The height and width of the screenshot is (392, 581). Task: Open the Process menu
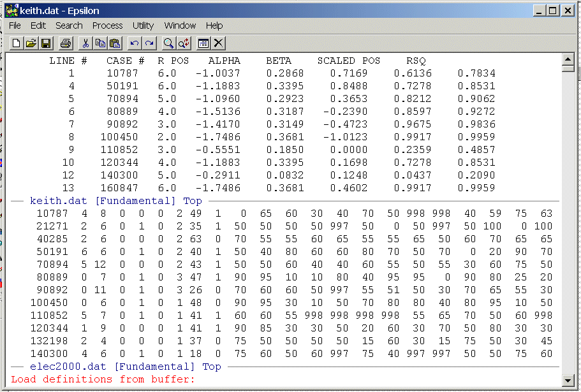[107, 25]
